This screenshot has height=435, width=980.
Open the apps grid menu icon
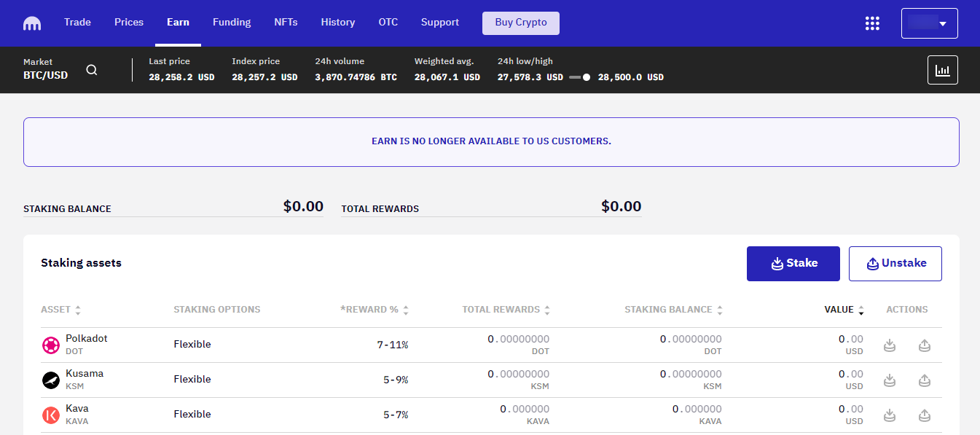point(872,23)
